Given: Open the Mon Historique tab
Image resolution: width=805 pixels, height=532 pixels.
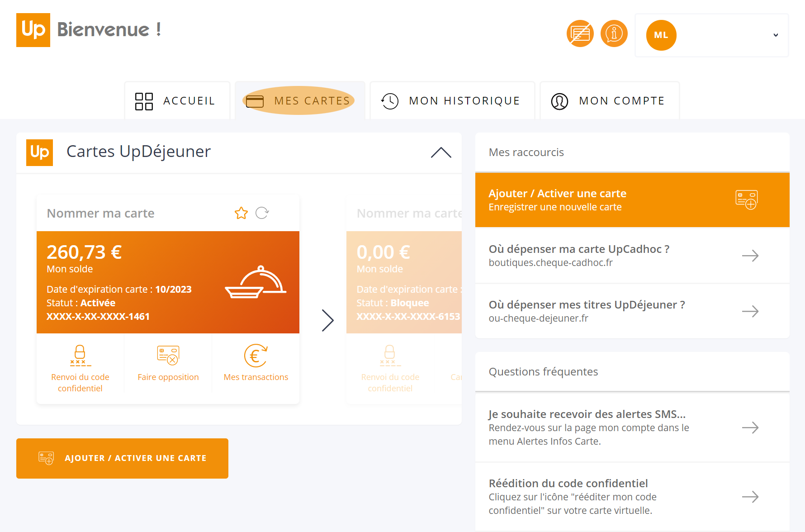Looking at the screenshot, I should (452, 100).
